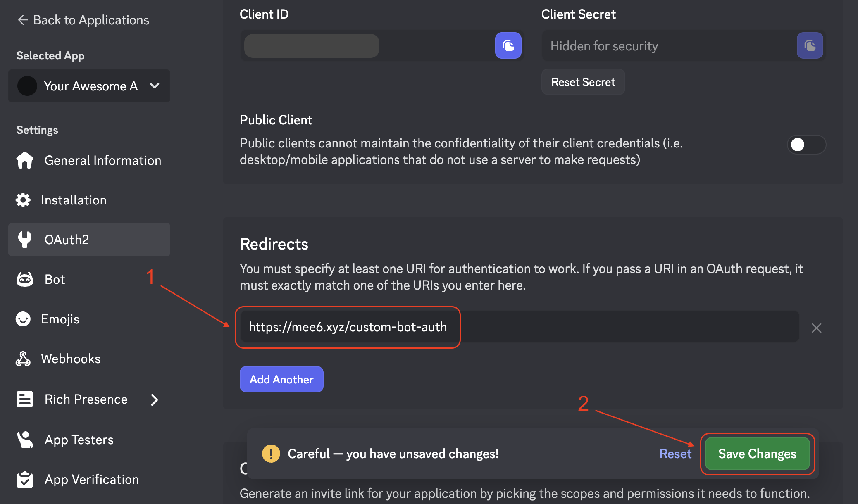
Task: Click the App Testers icon
Action: point(24,440)
